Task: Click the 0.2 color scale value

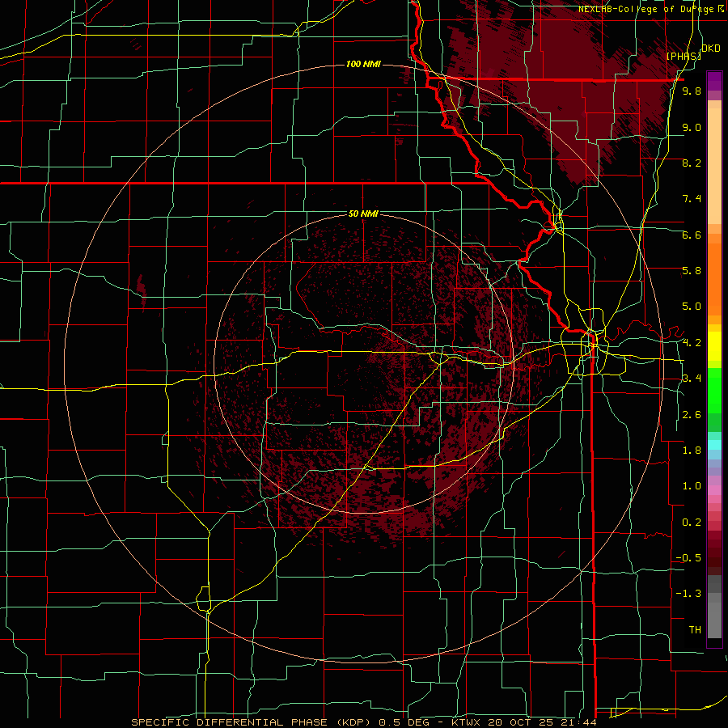Action: point(692,523)
